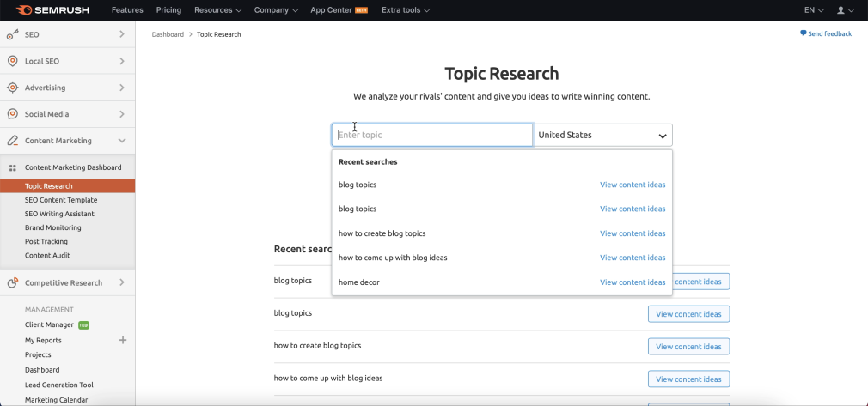Open the Company dropdown menu

coord(276,10)
